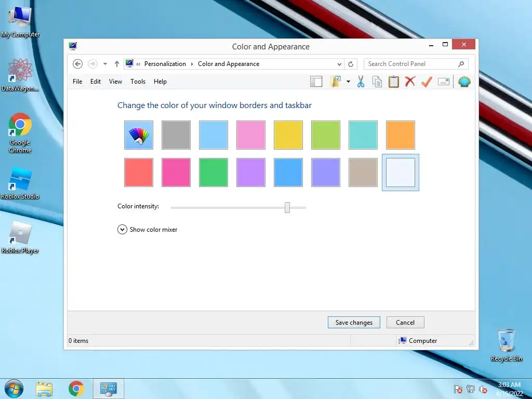Open the address bar history dropdown
This screenshot has height=399, width=532.
click(x=339, y=64)
